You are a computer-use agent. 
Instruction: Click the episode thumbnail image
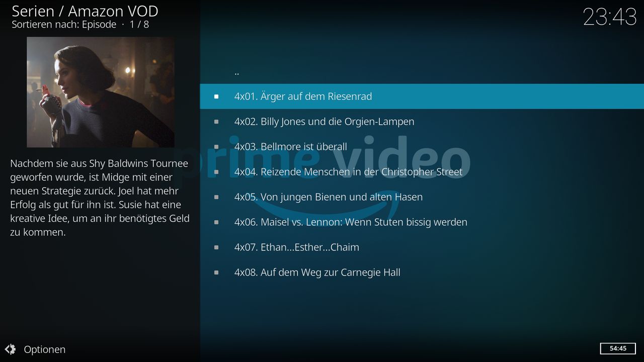(x=101, y=92)
